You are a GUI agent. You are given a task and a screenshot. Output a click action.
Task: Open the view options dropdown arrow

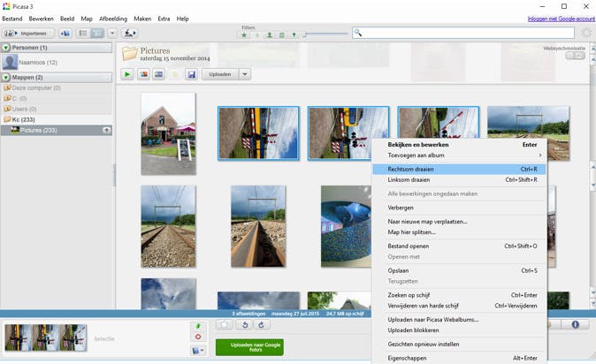pyautogui.click(x=112, y=34)
